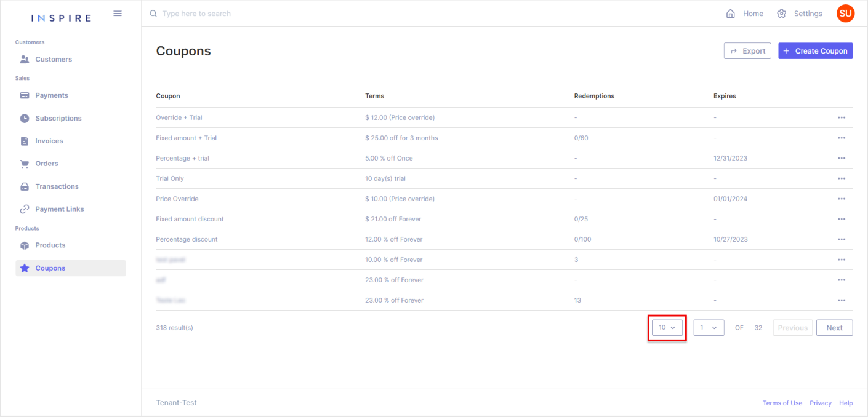Open actions menu for Percentage discount
Screen dimensions: 868x417
pos(842,239)
